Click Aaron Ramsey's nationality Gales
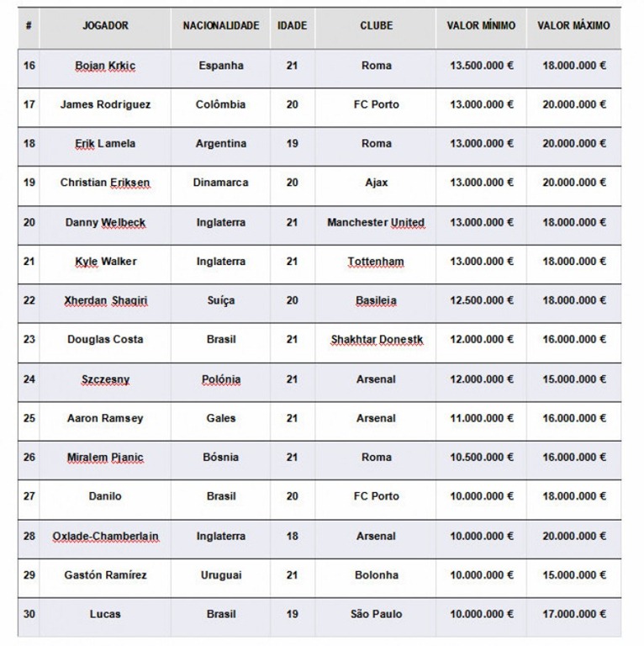The image size is (644, 646). (221, 419)
